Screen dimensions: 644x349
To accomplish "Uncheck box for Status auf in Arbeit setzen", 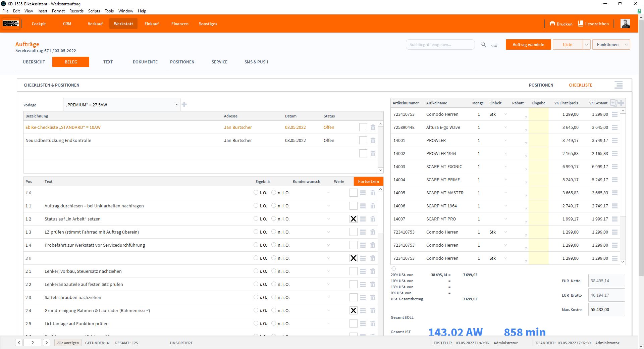I will click(353, 219).
